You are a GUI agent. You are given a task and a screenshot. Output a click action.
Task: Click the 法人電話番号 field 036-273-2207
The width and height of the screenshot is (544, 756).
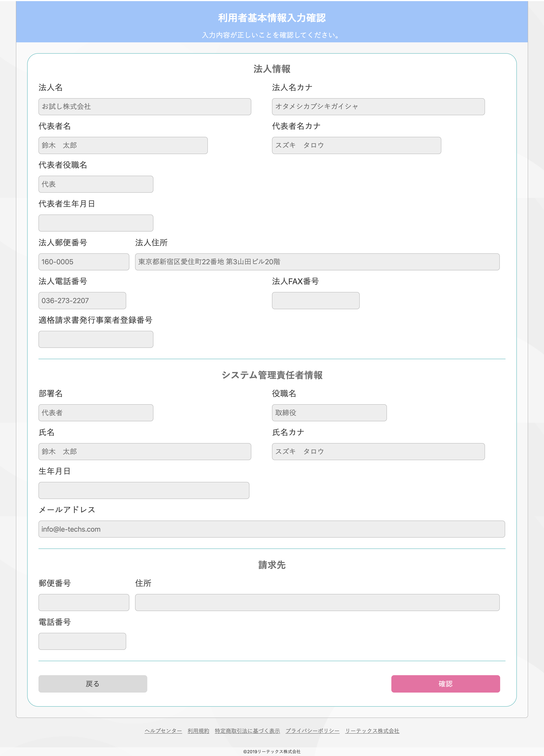point(82,301)
